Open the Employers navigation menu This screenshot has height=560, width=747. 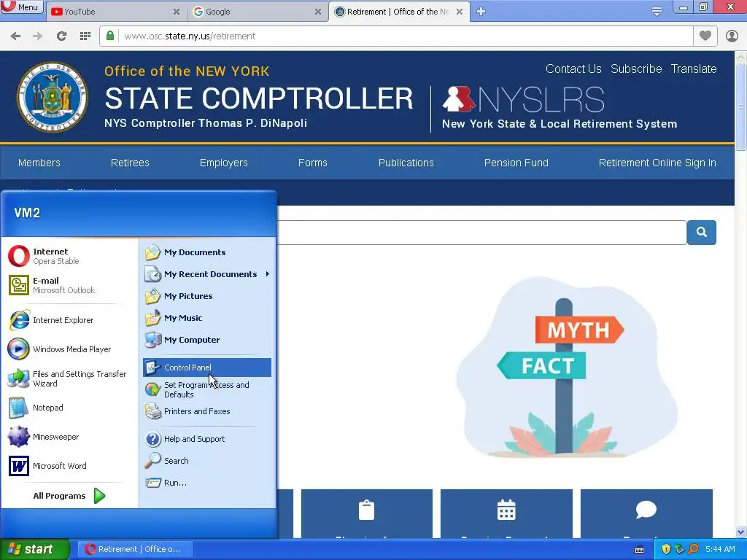coord(223,163)
